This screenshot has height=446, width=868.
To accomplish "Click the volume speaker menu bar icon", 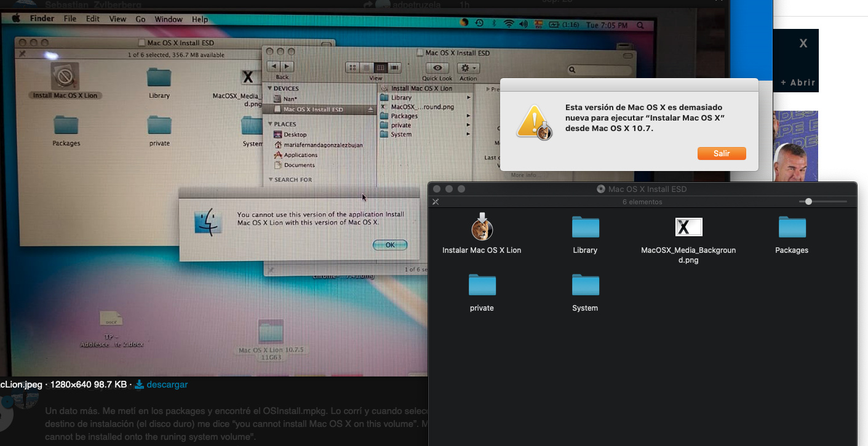I will [524, 25].
